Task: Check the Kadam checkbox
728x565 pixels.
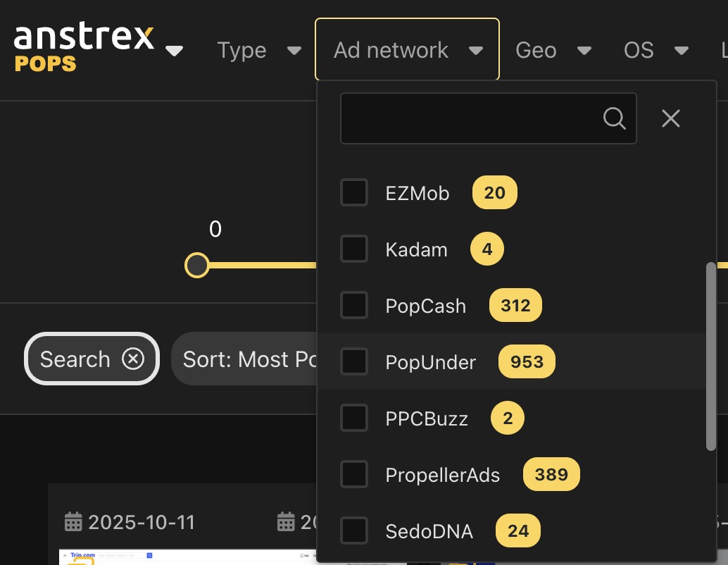Action: (354, 249)
